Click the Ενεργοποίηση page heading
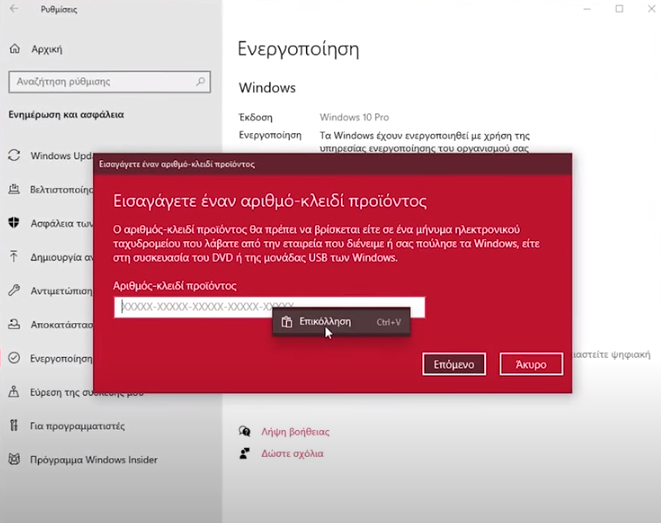Viewport: 661px width, 523px height. 298,50
